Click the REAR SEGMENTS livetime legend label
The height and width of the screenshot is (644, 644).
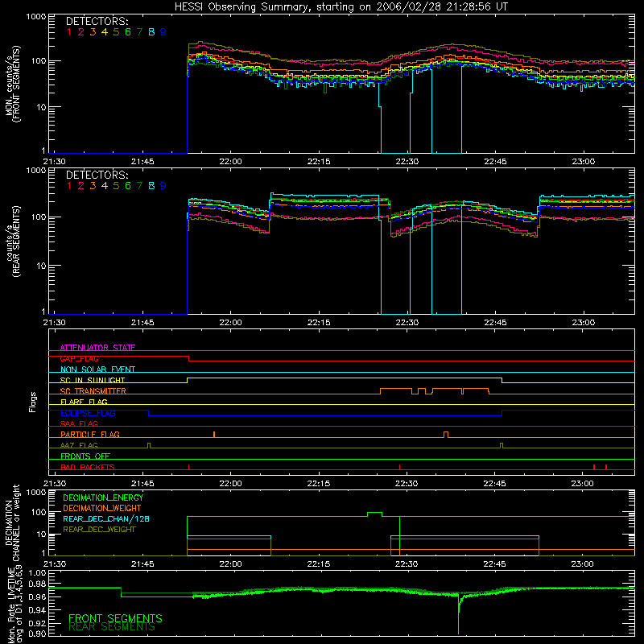tap(112, 627)
